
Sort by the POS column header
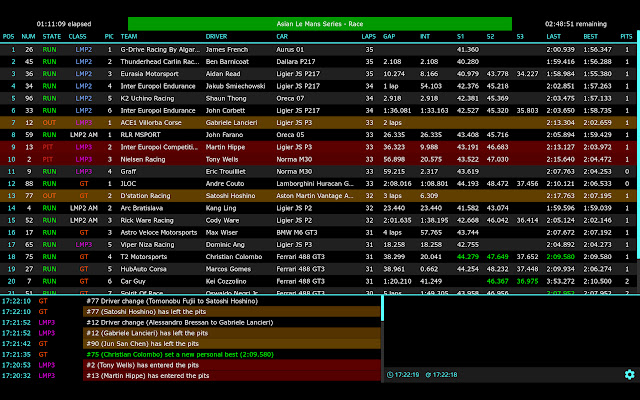coord(9,36)
